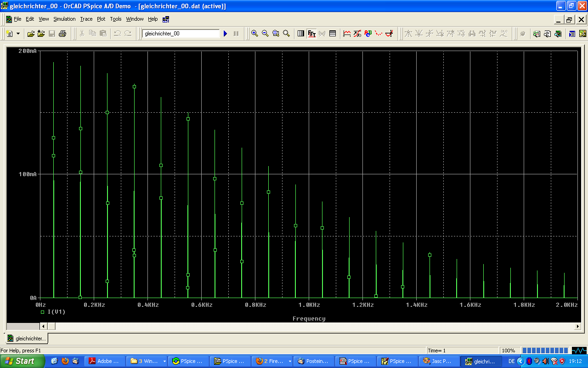Open the Tools menu
This screenshot has width=588, height=368.
pos(116,19)
